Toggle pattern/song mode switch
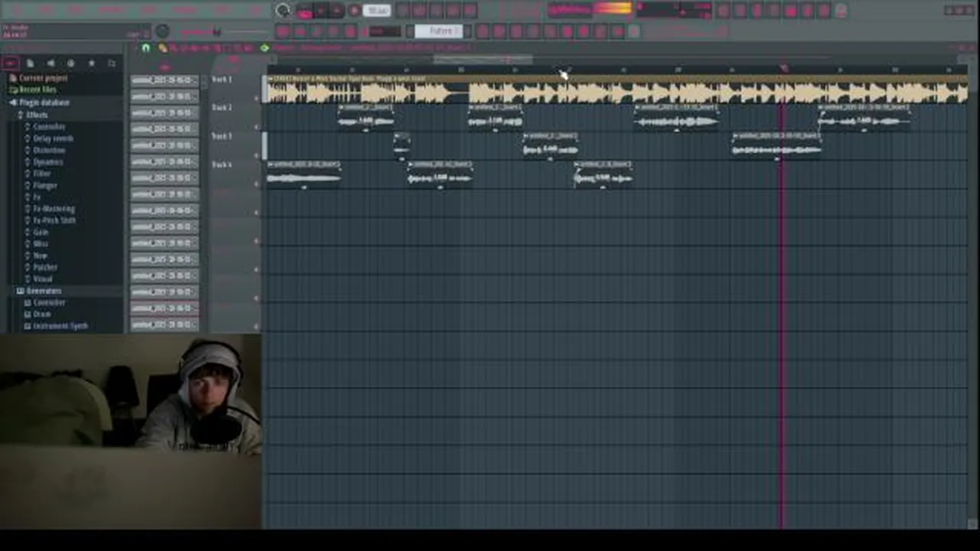This screenshot has width=980, height=551. pos(304,11)
